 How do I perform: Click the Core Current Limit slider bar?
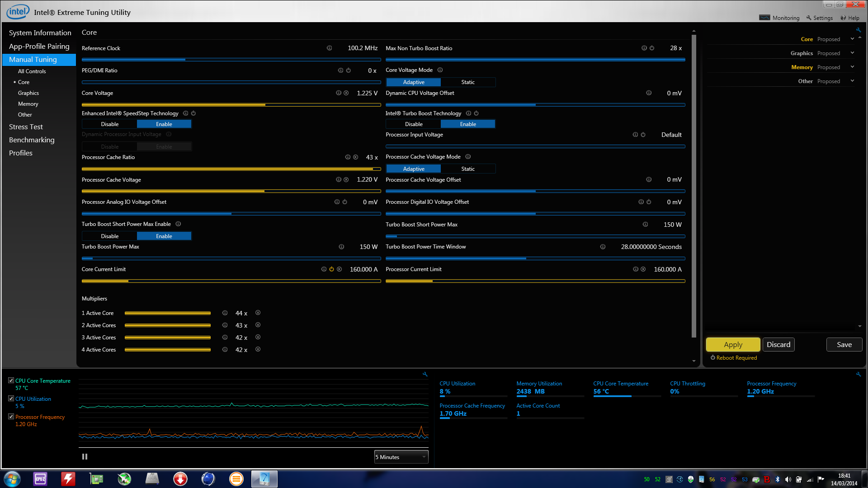click(231, 281)
